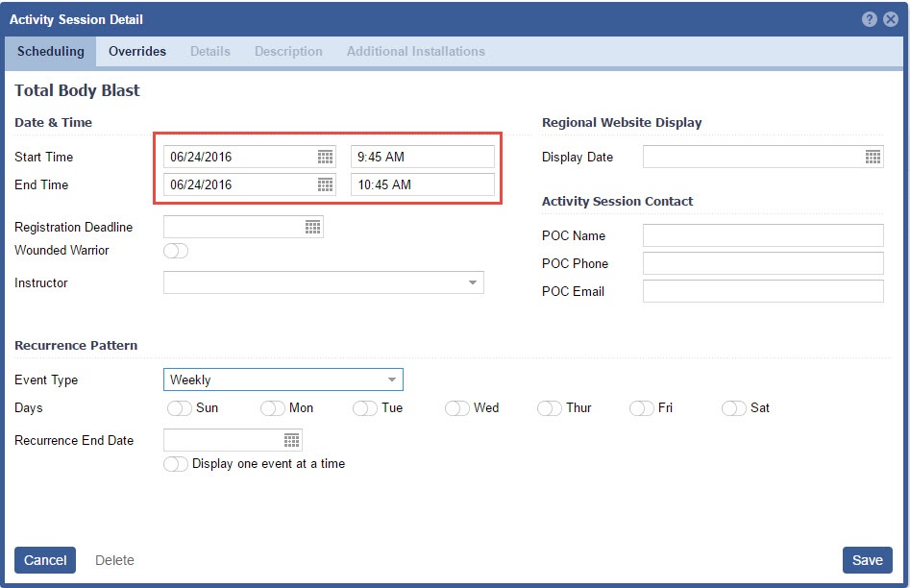Close the Activity Session Detail dialog
Screen dimensions: 910x588
(x=891, y=19)
